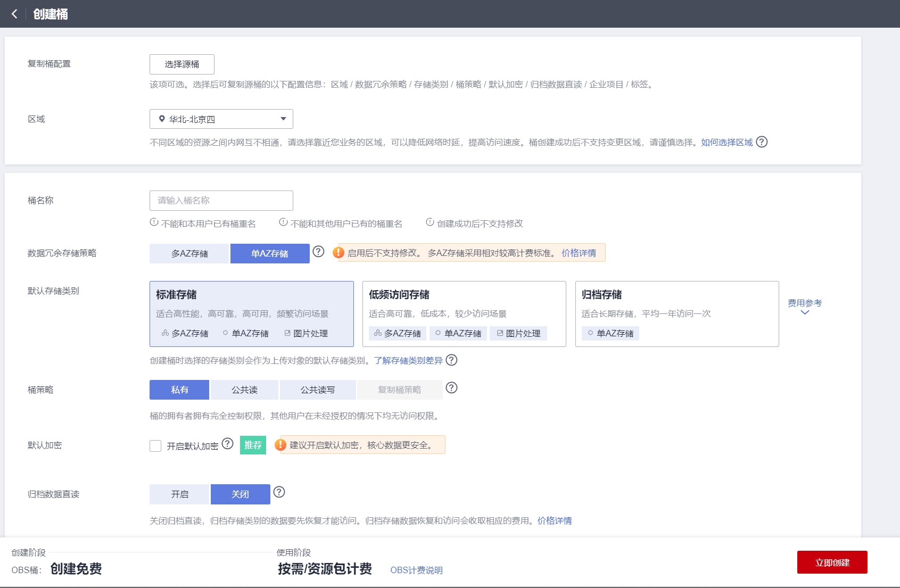Go back using the arrow beside 创建桶
900x588 pixels.
pyautogui.click(x=14, y=14)
